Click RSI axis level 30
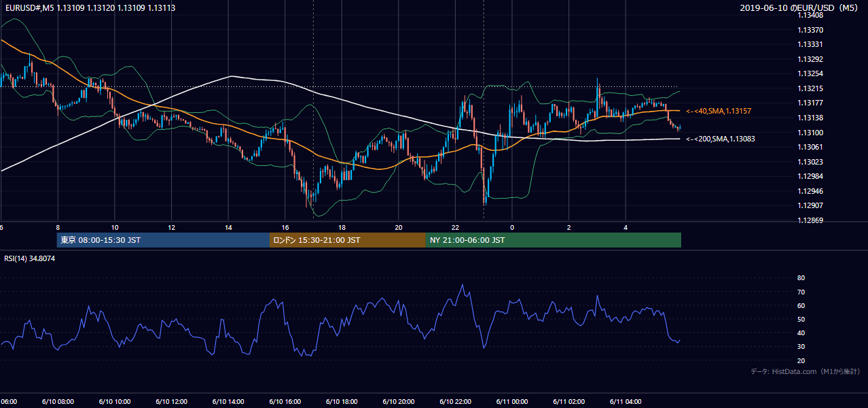This screenshot has width=868, height=408. click(801, 347)
